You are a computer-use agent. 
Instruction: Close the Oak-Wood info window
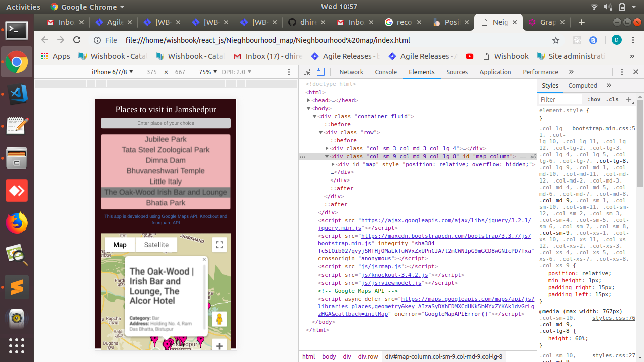[x=204, y=259]
